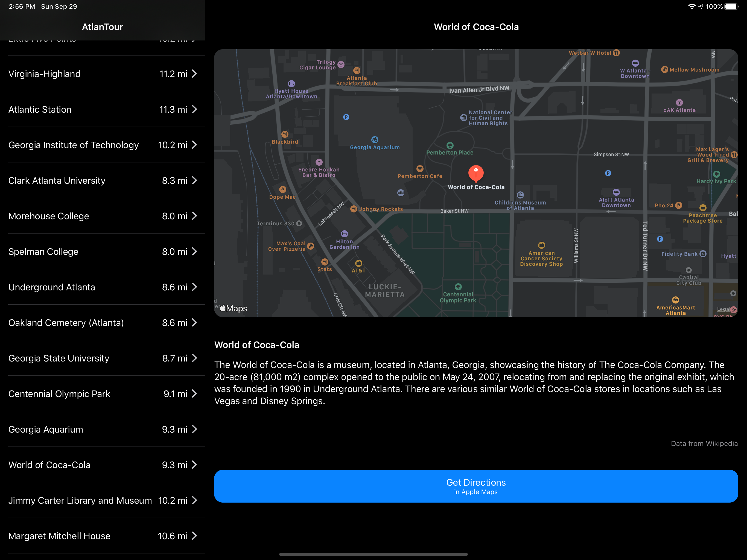Tap the Mellow Mushroom pizza icon
This screenshot has height=560, width=747.
664,69
